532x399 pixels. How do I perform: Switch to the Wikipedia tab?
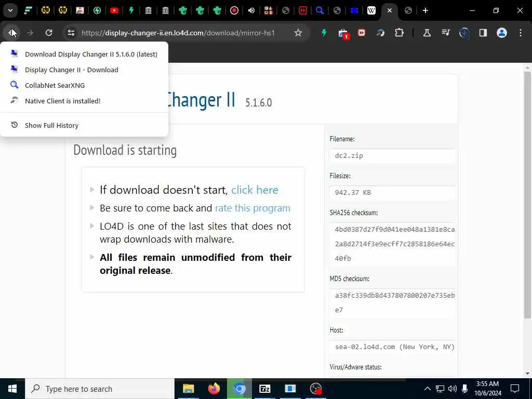[x=371, y=10]
